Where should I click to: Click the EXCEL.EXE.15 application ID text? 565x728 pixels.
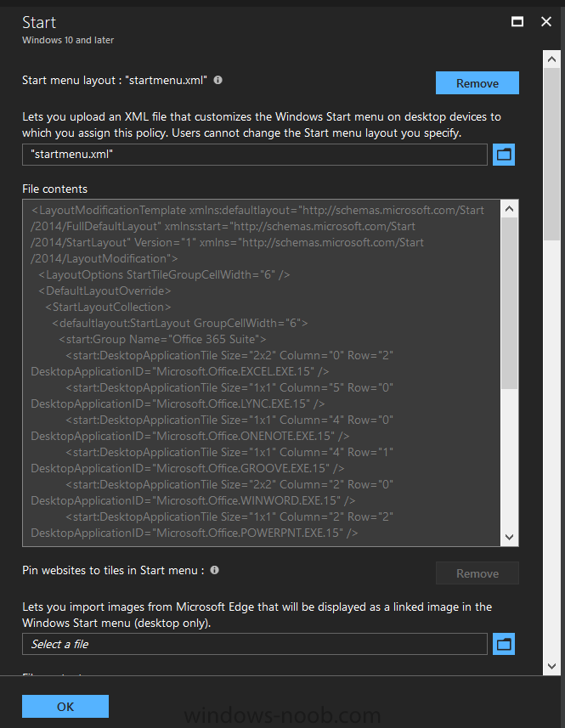click(180, 371)
